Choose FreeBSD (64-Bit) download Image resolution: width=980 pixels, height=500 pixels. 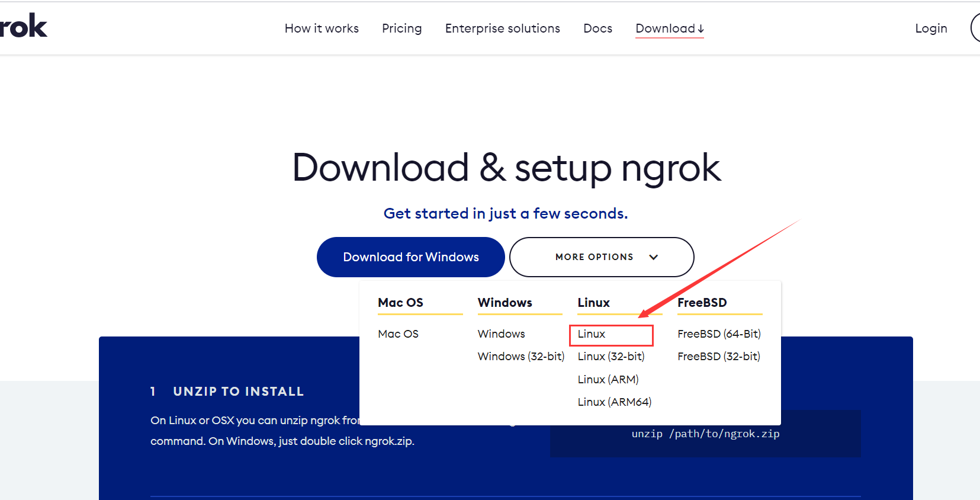pos(719,334)
